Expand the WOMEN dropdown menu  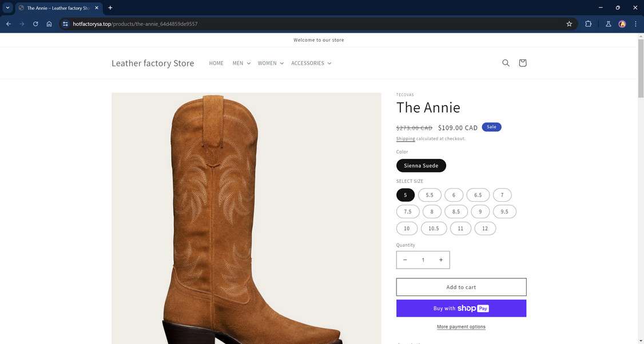(x=271, y=63)
